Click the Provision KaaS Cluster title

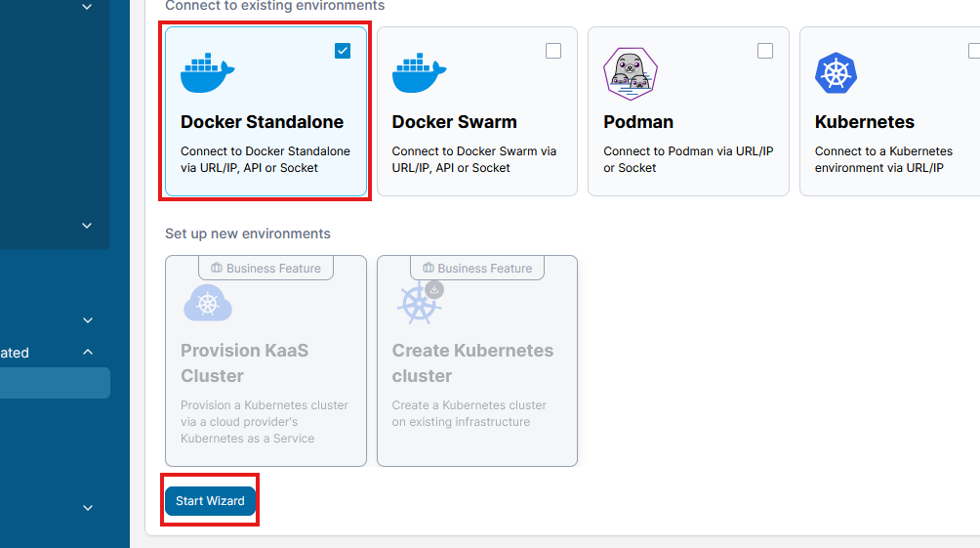click(244, 362)
